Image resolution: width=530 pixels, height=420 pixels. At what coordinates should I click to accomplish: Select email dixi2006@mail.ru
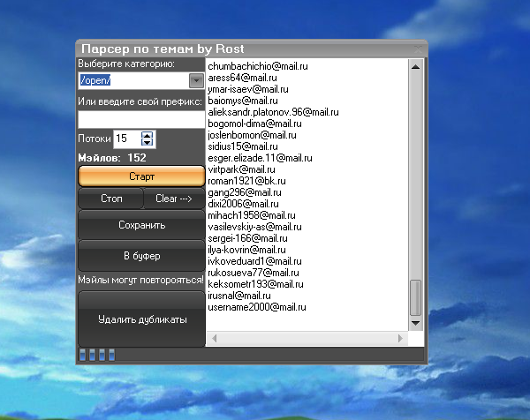pyautogui.click(x=243, y=204)
